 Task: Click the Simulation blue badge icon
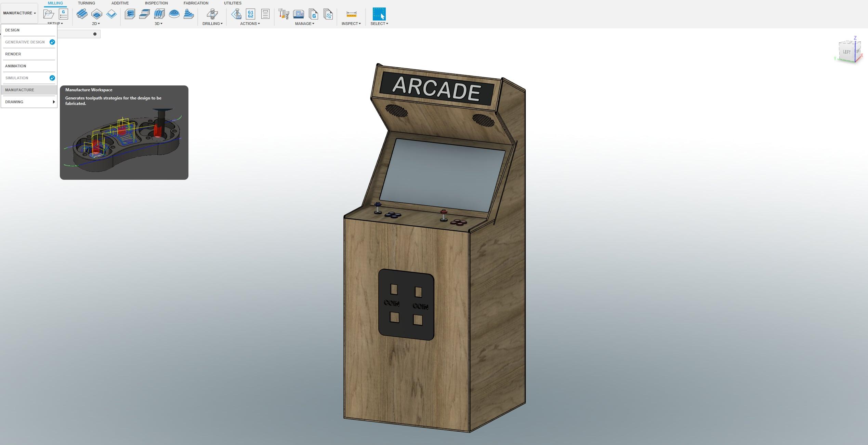click(52, 78)
